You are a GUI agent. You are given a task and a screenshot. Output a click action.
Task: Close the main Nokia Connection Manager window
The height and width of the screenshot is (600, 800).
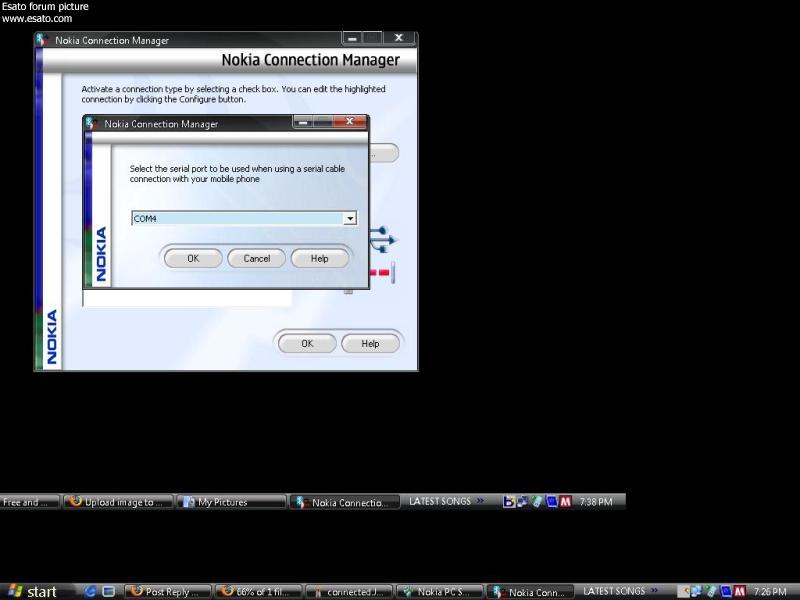[399, 38]
